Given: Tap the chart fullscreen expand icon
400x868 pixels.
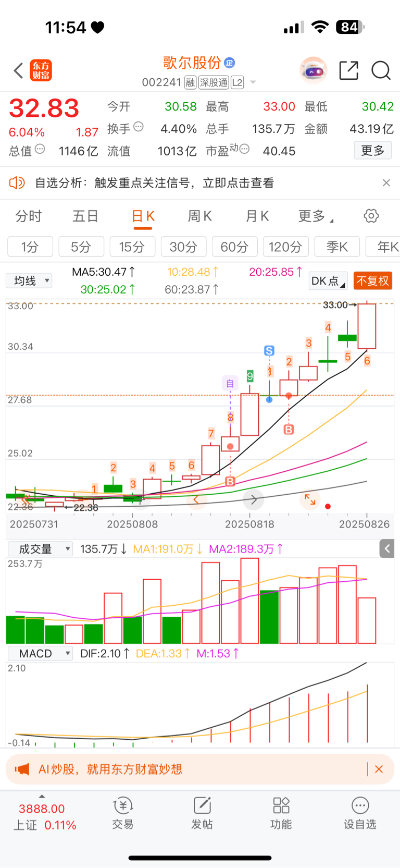Looking at the screenshot, I should point(310,499).
